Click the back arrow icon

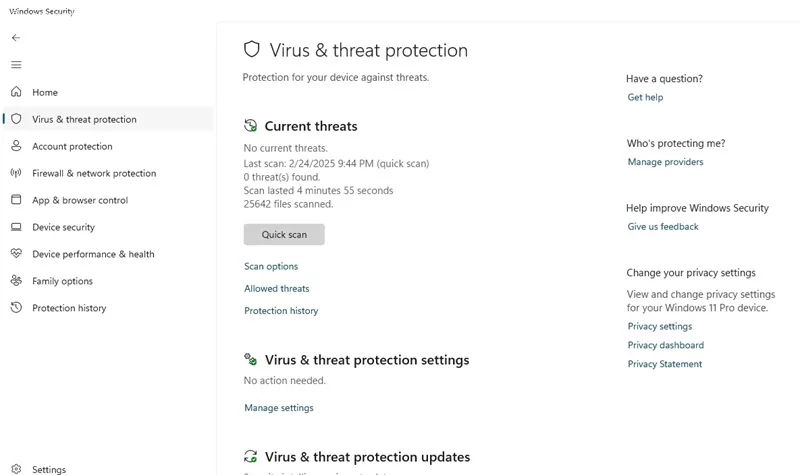pos(16,38)
